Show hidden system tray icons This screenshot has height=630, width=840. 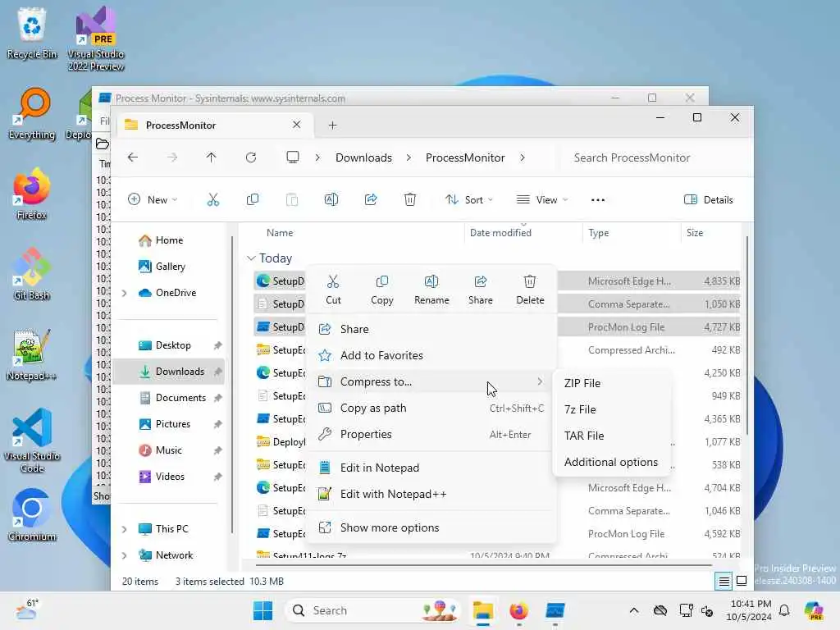pyautogui.click(x=634, y=610)
